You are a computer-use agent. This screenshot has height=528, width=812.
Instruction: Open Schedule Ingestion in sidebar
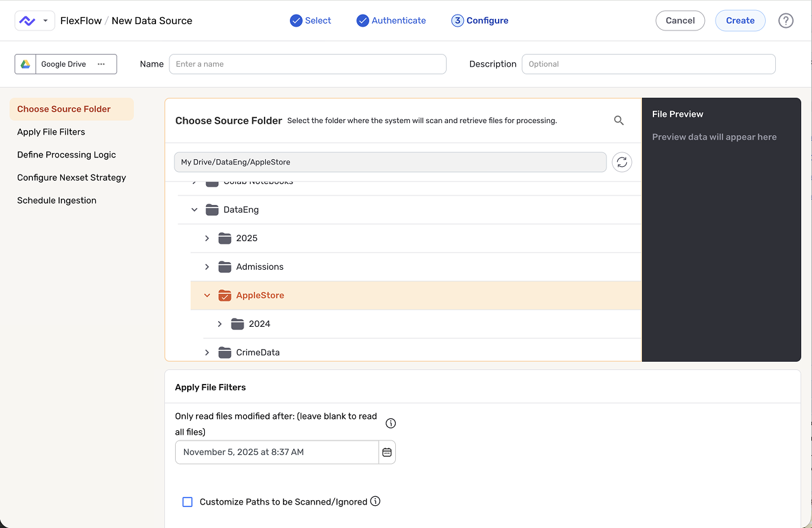pyautogui.click(x=56, y=201)
